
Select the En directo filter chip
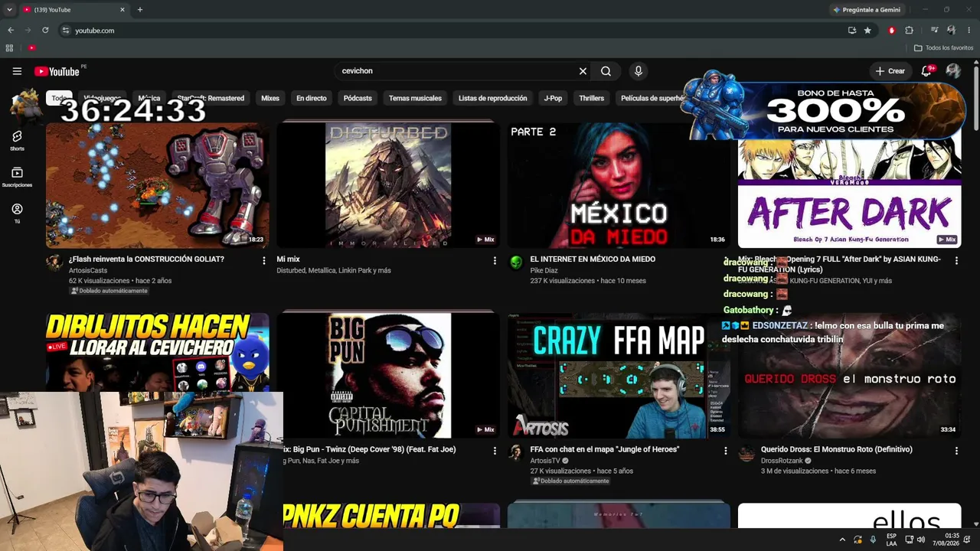pos(312,98)
